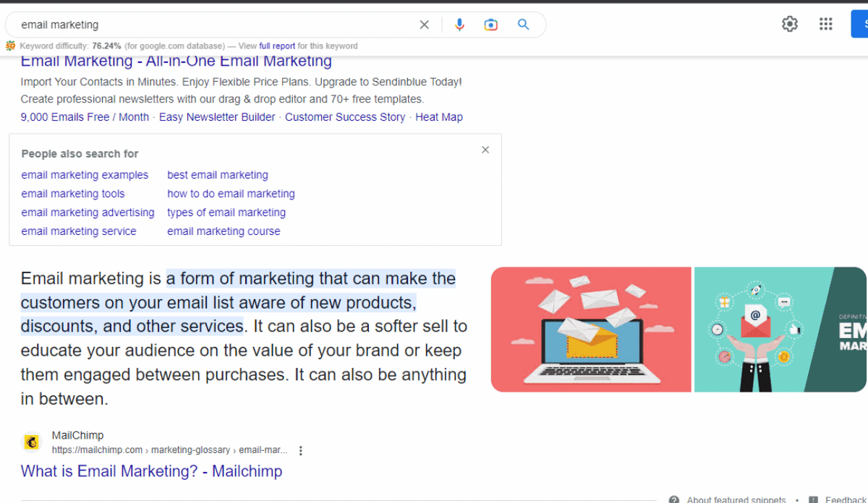
Task: Open Easy Newsletter Builder sitelink
Action: click(x=217, y=117)
